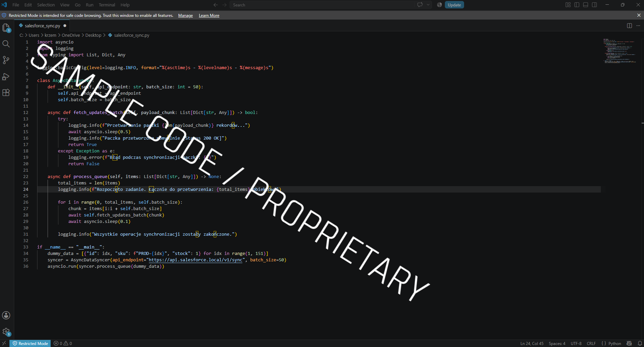This screenshot has height=347, width=644.
Task: Open the Explorer view in activity bar
Action: pyautogui.click(x=6, y=28)
